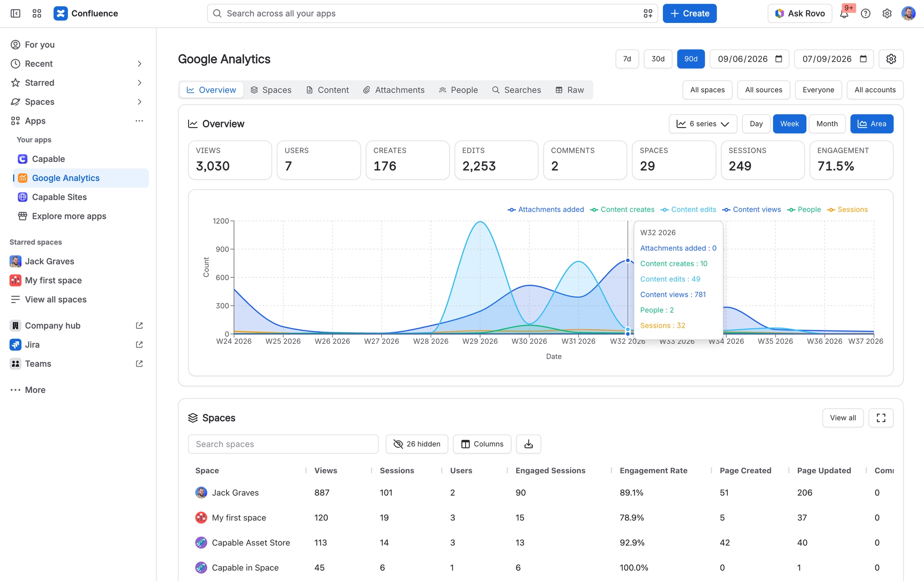Open calendar picker for 07/09/2026 date

point(864,59)
